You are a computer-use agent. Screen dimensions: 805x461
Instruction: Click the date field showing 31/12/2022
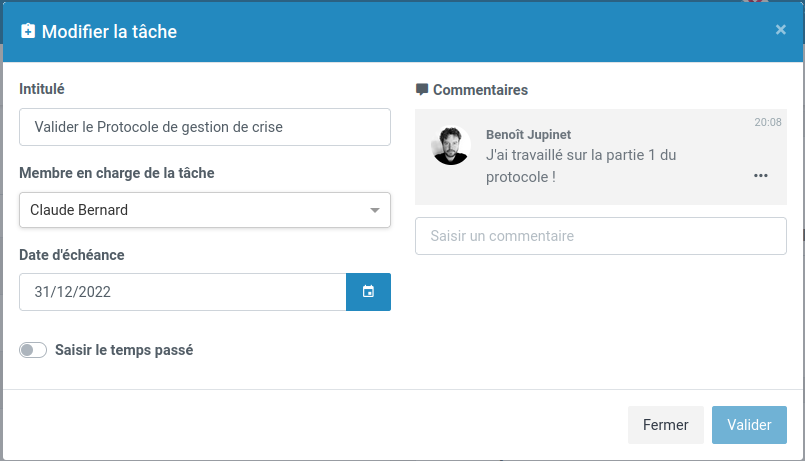(182, 292)
